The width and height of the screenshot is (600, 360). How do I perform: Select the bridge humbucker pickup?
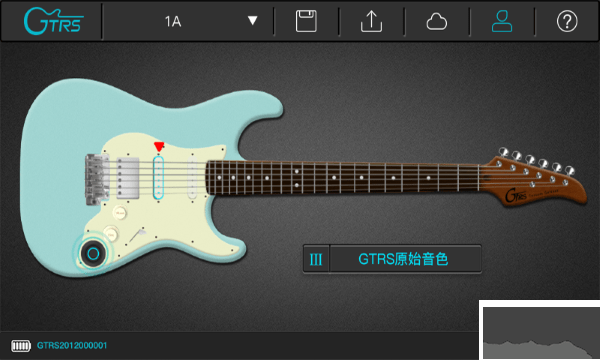click(128, 178)
